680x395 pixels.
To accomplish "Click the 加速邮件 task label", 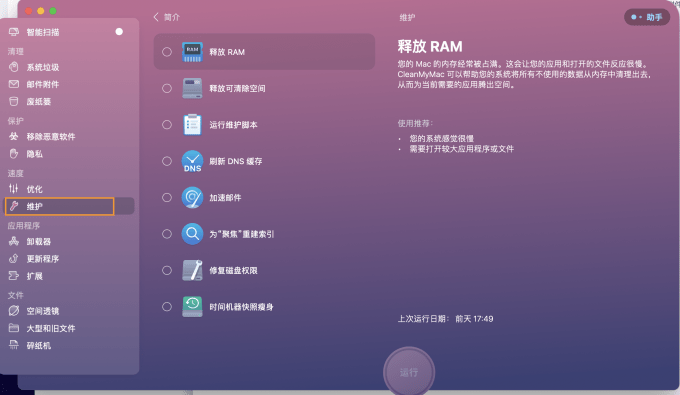I will (x=225, y=198).
